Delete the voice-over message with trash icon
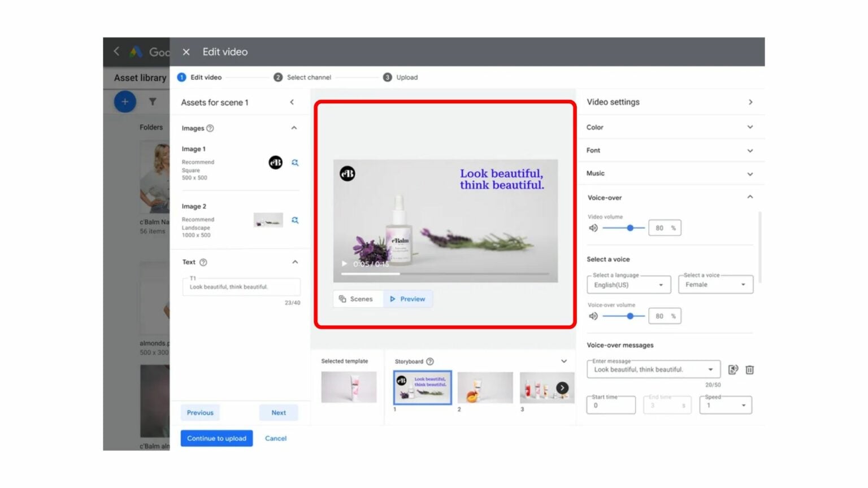 click(x=749, y=369)
